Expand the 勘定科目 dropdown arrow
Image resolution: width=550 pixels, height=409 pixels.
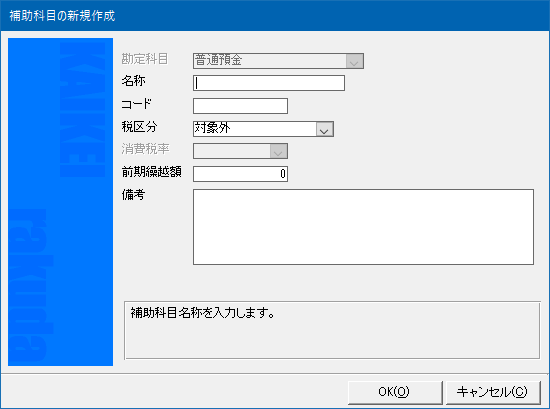click(x=354, y=61)
